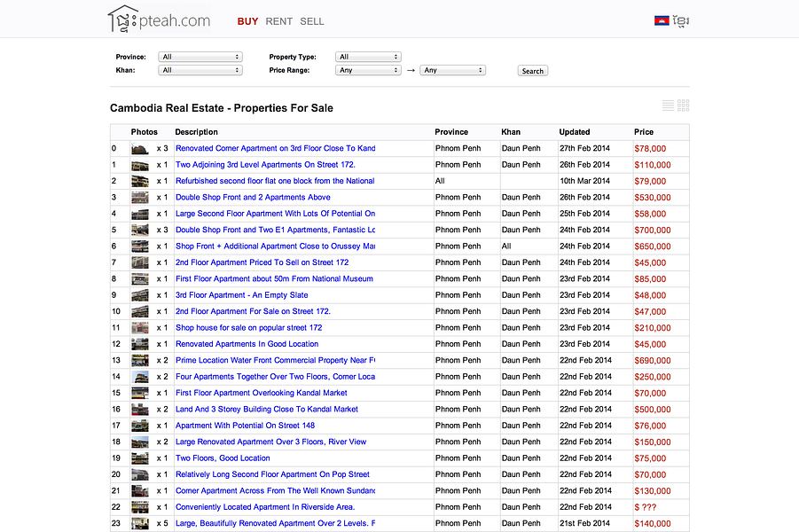The width and height of the screenshot is (799, 532).
Task: Open thumbnail for Large Second Floor Apartment listing
Action: (139, 214)
